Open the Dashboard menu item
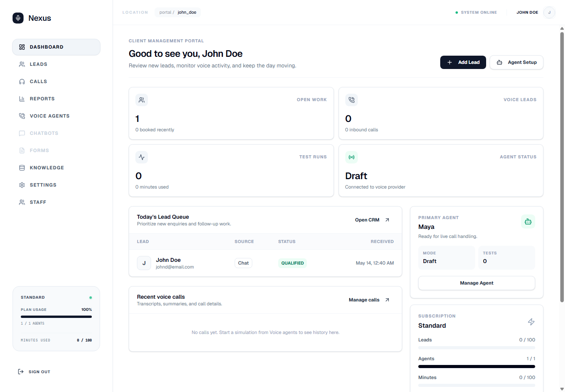 pos(56,47)
